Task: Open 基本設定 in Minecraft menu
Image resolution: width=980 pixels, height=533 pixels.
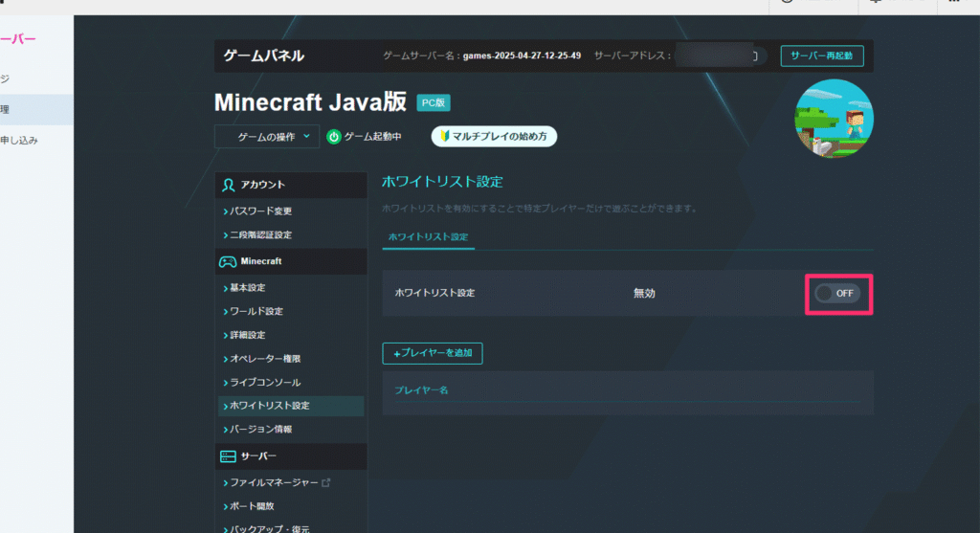Action: 248,287
